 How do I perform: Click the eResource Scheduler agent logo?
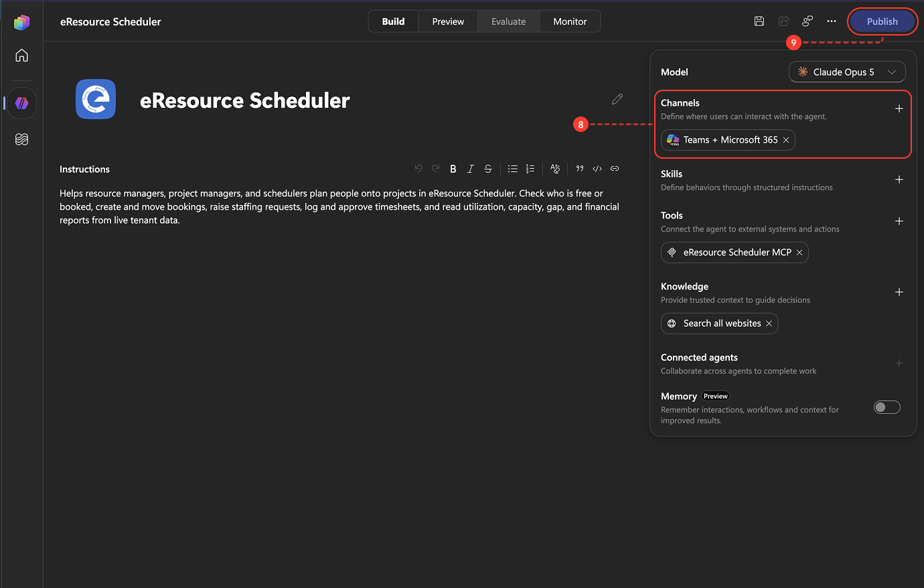96,99
